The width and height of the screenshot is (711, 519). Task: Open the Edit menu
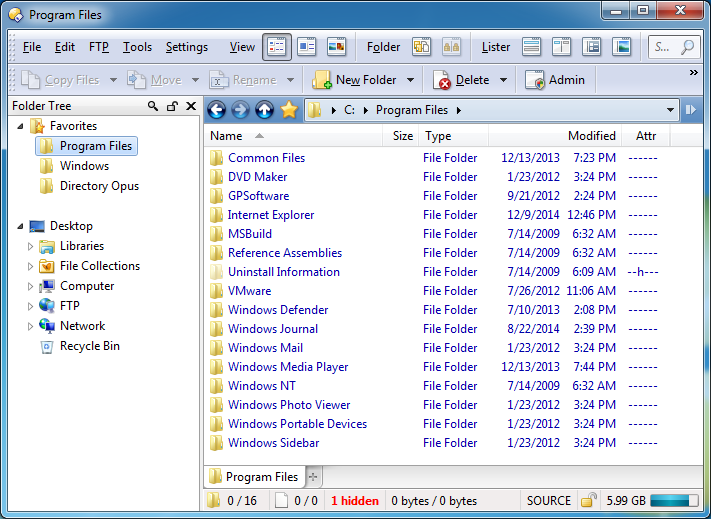coord(65,47)
